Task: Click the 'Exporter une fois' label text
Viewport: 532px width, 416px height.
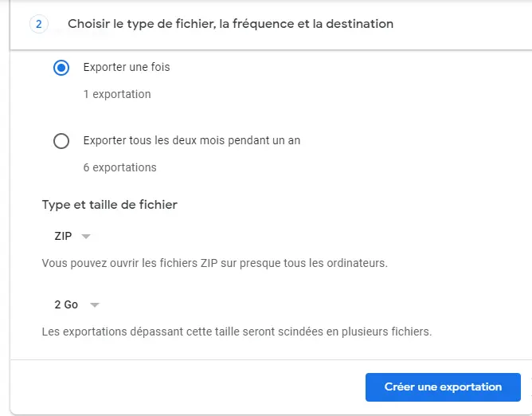Action: (x=126, y=67)
